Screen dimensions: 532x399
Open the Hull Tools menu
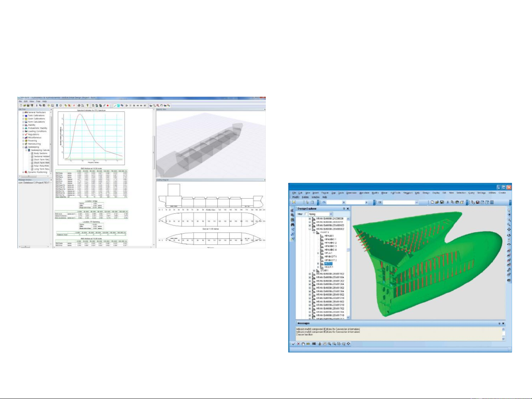coord(395,193)
